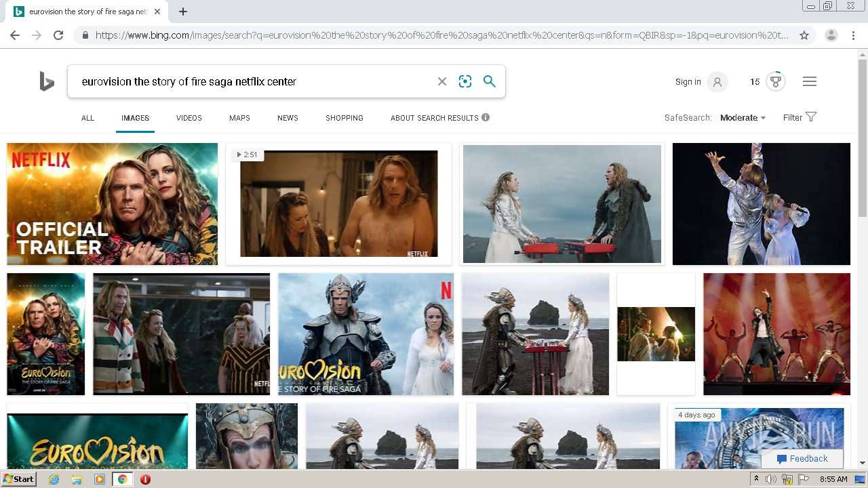Screen dimensions: 868x488
Task: View site information lock icon
Action: point(85,35)
